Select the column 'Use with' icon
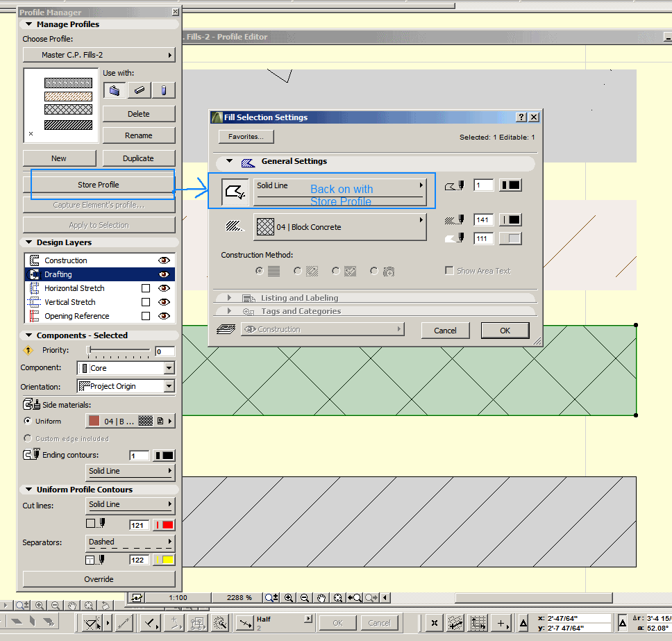 163,90
